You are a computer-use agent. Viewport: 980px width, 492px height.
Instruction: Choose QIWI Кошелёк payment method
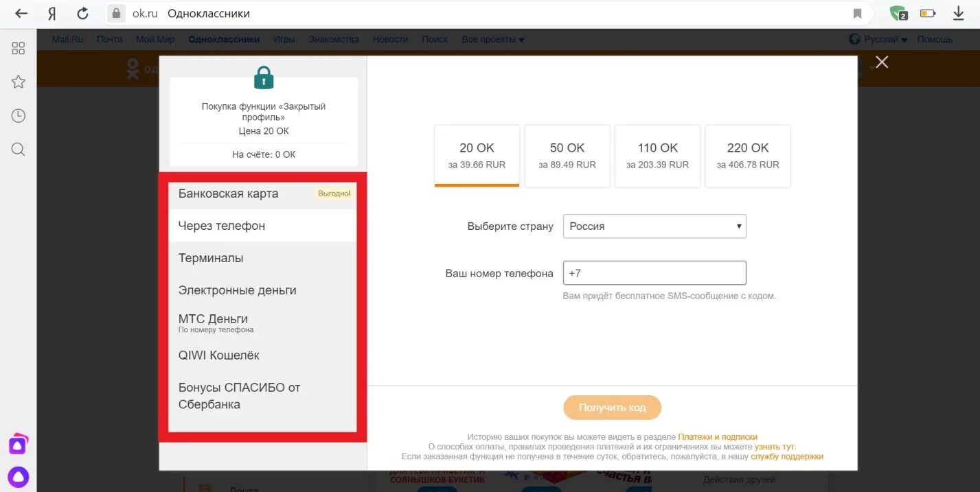262,355
